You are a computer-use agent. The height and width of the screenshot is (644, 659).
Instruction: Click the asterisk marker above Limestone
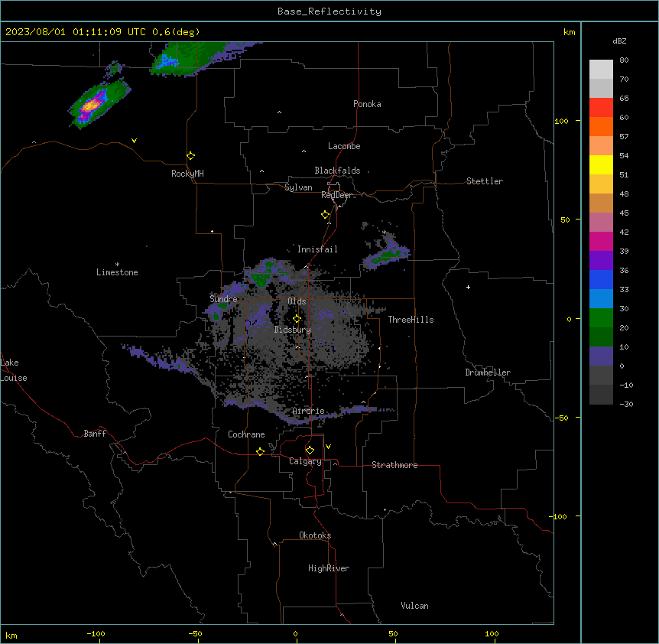[117, 264]
